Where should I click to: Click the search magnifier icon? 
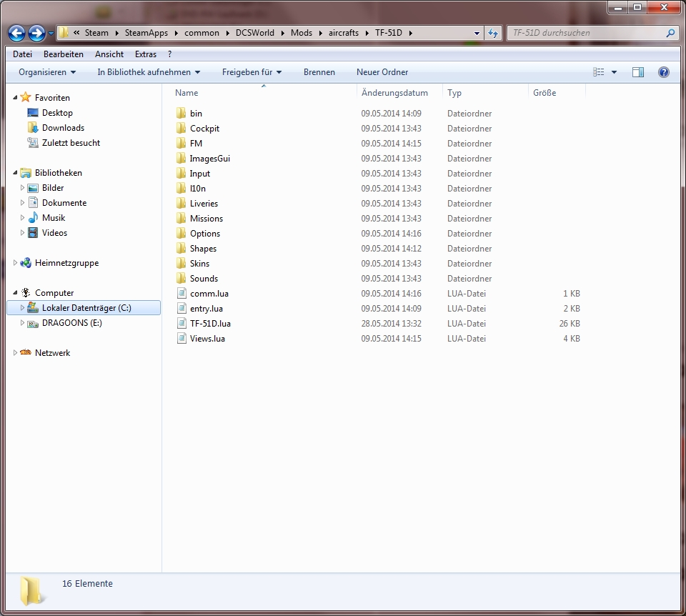pos(670,33)
